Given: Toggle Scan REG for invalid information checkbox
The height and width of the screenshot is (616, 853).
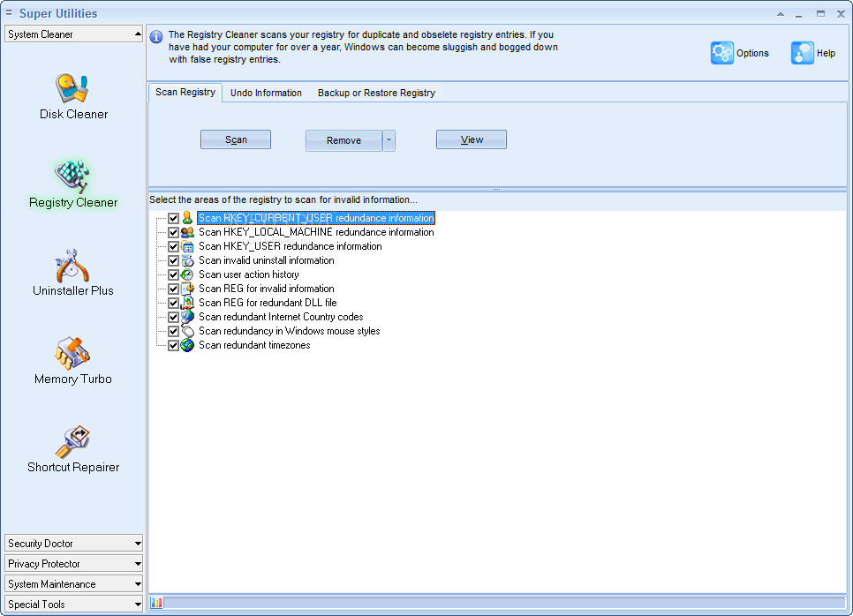Looking at the screenshot, I should click(173, 289).
